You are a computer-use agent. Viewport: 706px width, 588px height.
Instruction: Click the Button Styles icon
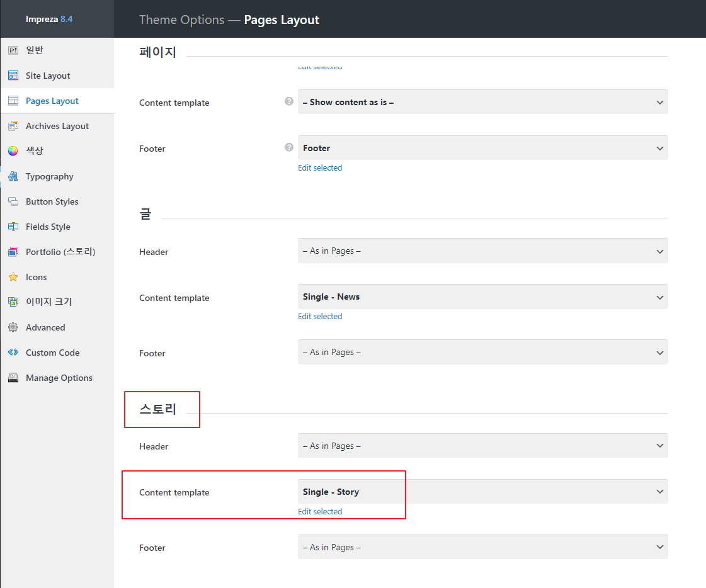[x=13, y=201]
